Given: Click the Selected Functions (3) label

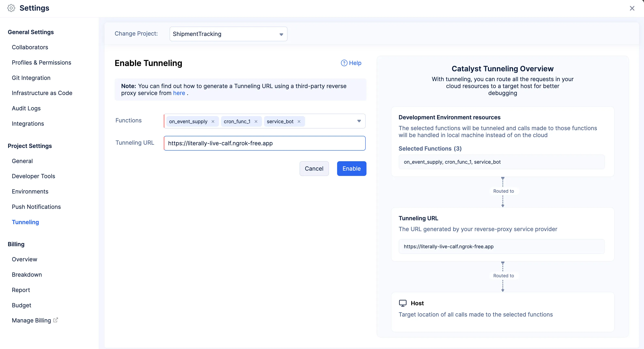Looking at the screenshot, I should [x=430, y=149].
